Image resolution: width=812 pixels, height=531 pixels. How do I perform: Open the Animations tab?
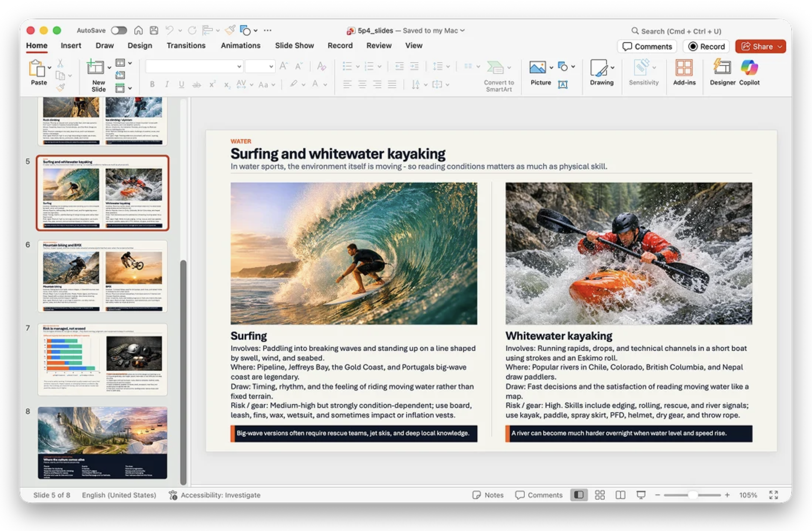click(240, 46)
